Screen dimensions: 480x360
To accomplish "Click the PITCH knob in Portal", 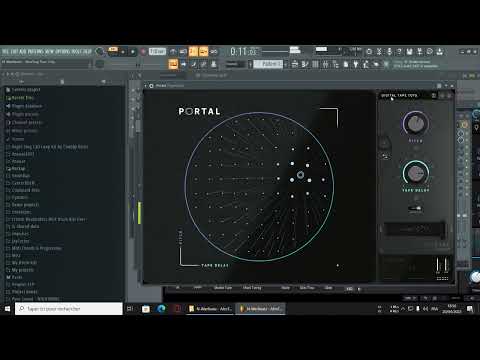I will click(415, 123).
